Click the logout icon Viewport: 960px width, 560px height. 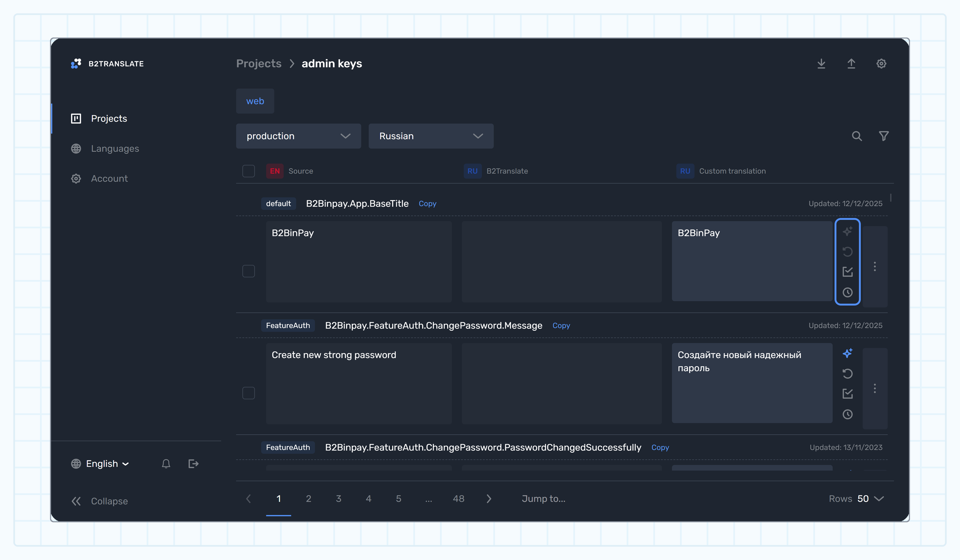click(x=194, y=464)
